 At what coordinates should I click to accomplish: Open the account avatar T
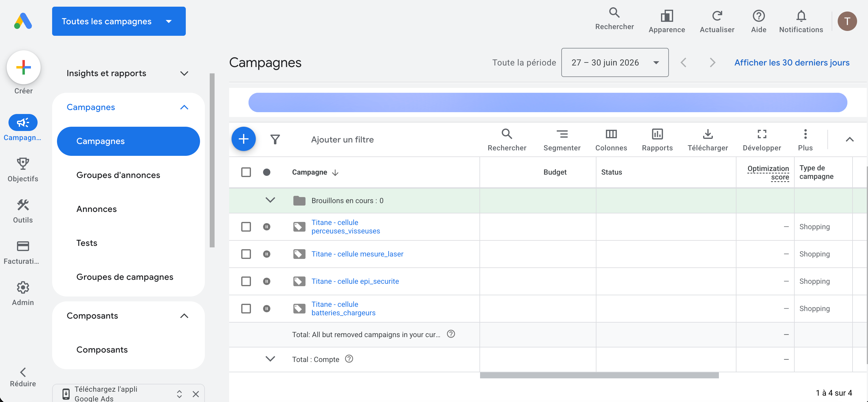point(847,21)
